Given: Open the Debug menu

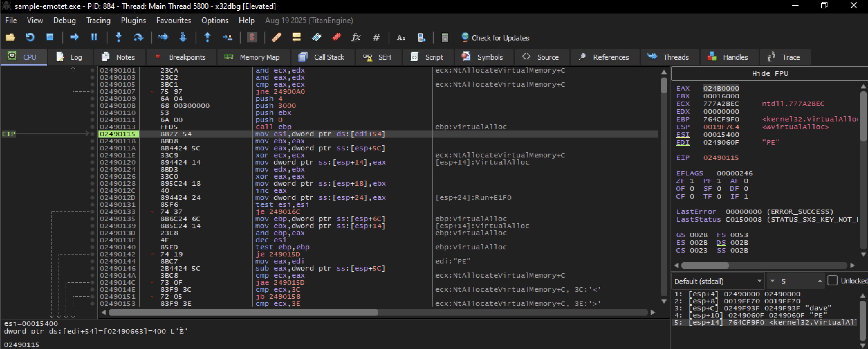Looking at the screenshot, I should tap(64, 21).
